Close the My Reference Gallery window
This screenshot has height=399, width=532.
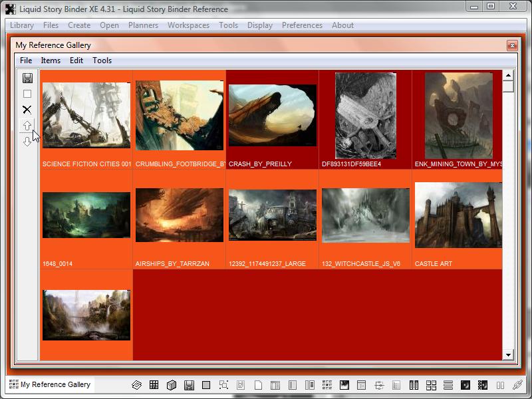(511, 45)
